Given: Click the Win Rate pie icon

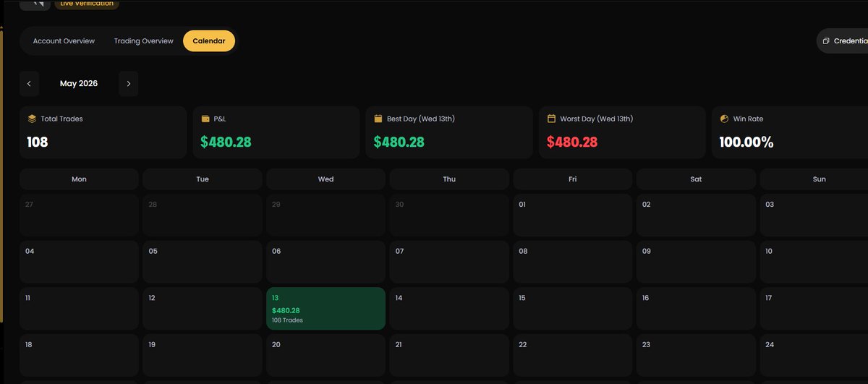Looking at the screenshot, I should point(724,119).
